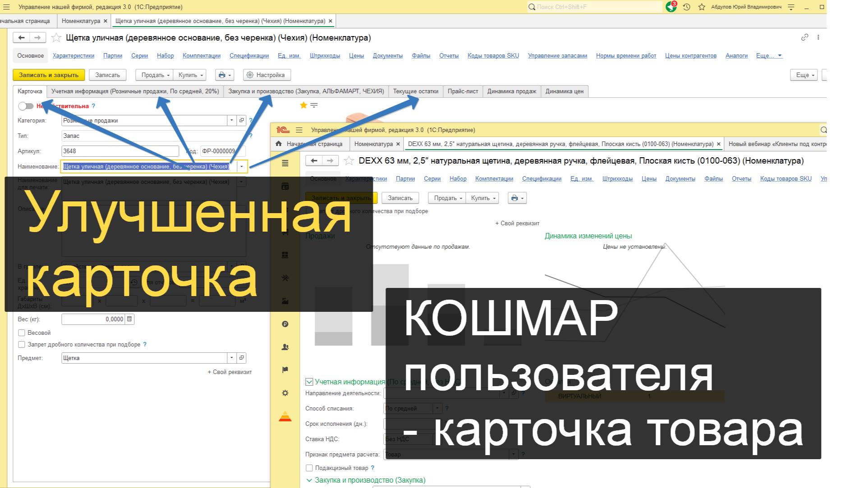This screenshot has height=488, width=868.
Task: Toggle the Недействительна switch
Action: pyautogui.click(x=26, y=106)
